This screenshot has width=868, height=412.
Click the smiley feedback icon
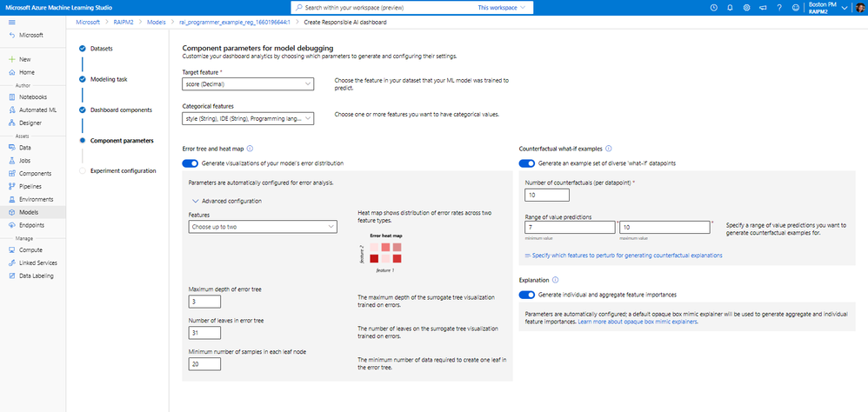pos(796,8)
